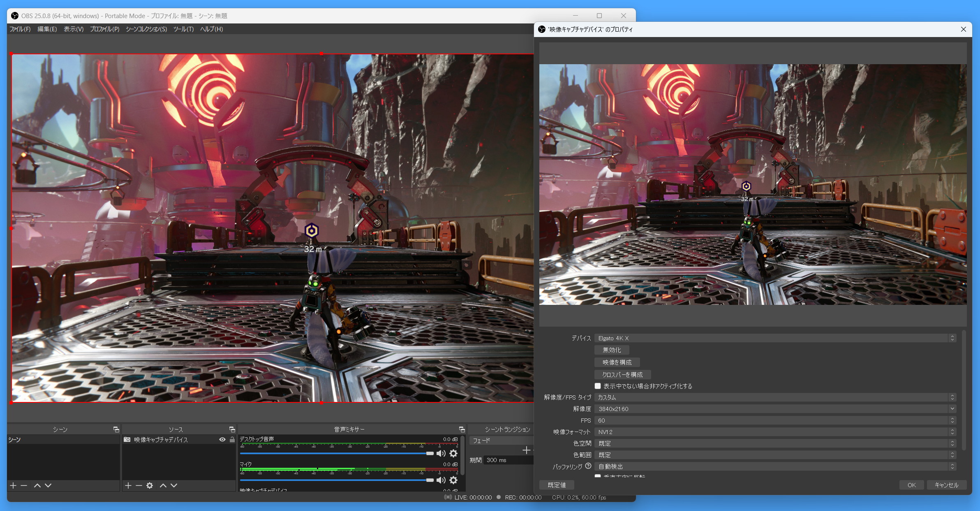Screen dimensions: 980x511
Task: Confirm properties with OK button
Action: pos(911,485)
